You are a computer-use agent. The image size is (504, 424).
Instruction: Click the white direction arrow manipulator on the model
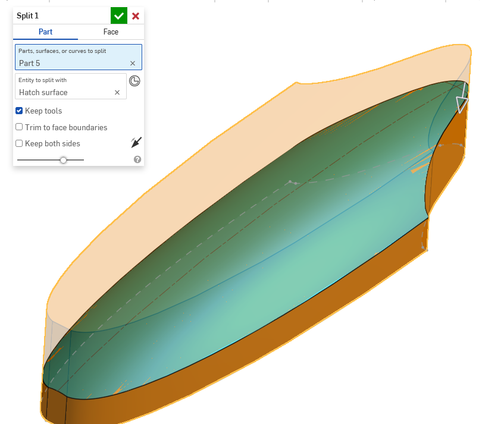click(462, 98)
